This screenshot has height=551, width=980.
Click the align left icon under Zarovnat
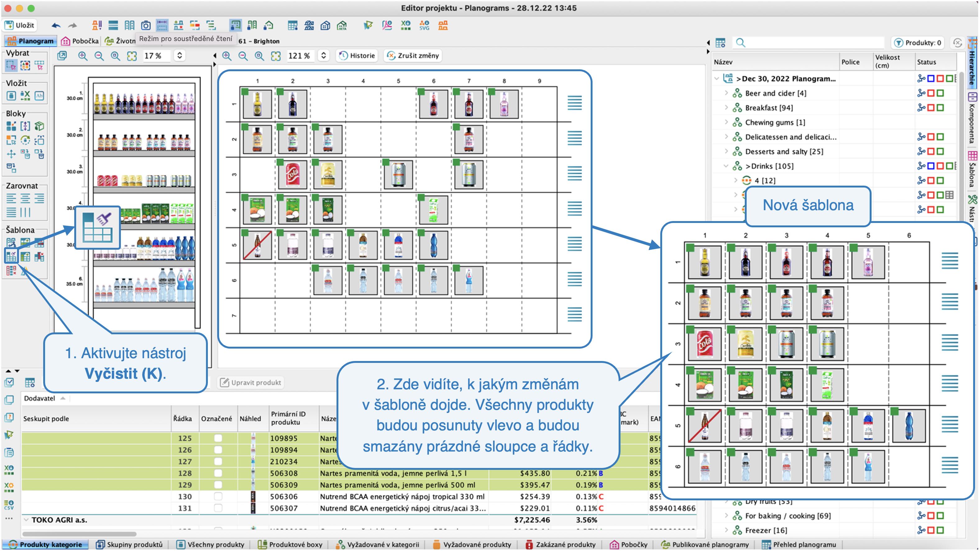coord(11,198)
